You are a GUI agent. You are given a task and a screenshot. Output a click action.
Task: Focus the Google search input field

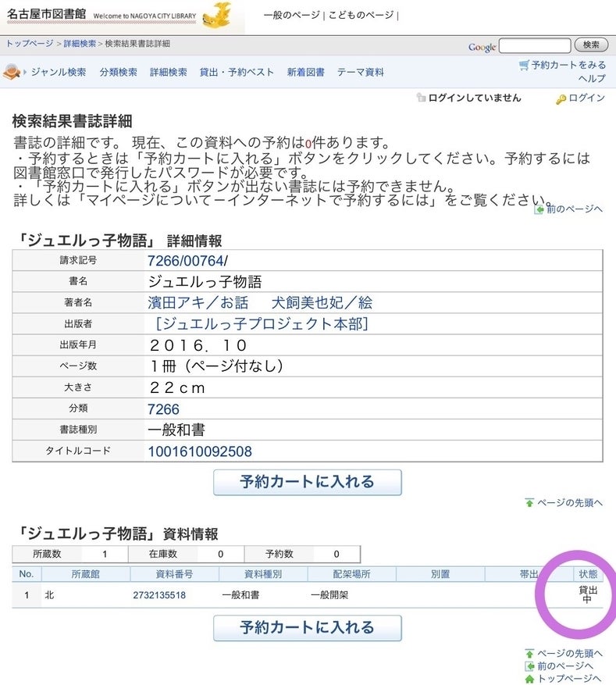[534, 46]
